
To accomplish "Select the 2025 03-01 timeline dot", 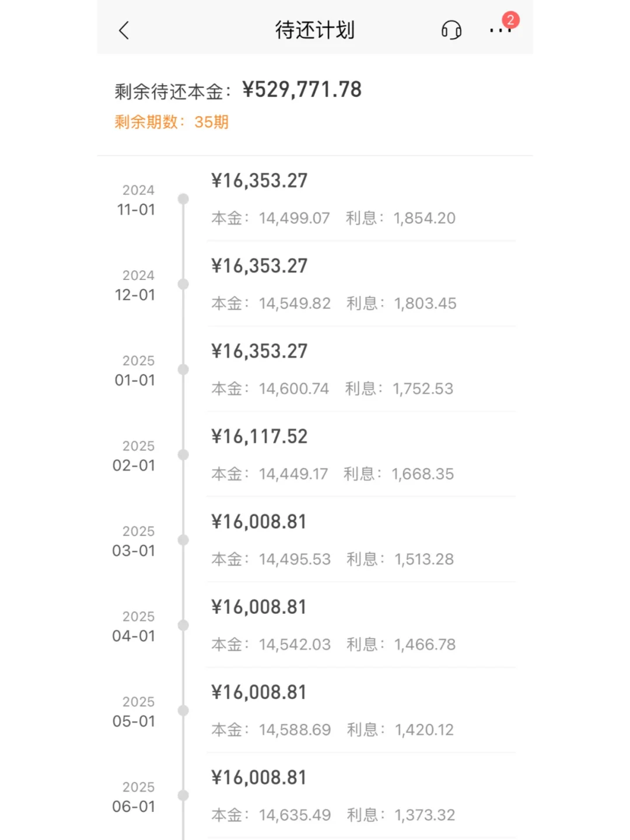I will coord(183,540).
